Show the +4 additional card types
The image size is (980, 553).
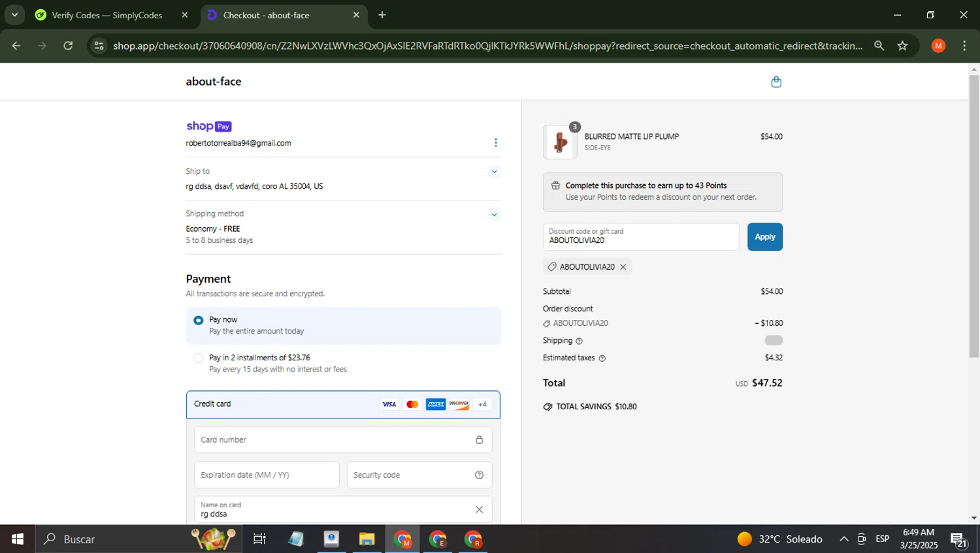click(x=482, y=405)
